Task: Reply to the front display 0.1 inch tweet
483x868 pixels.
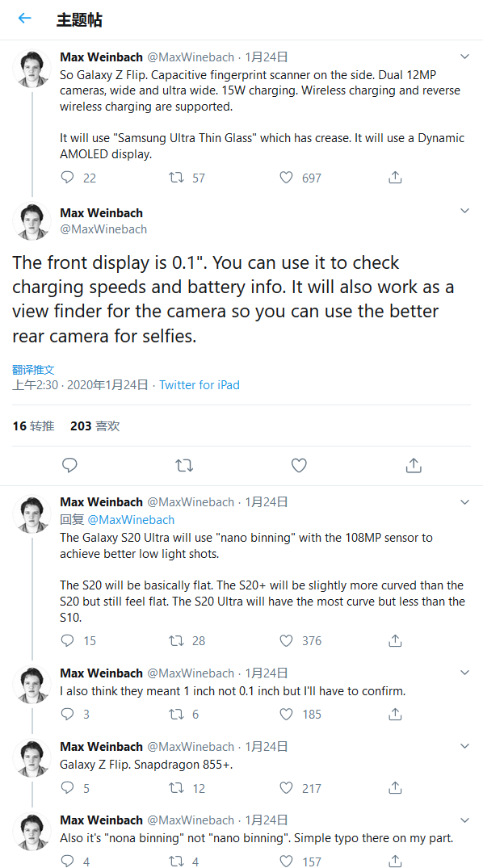Action: click(x=69, y=465)
